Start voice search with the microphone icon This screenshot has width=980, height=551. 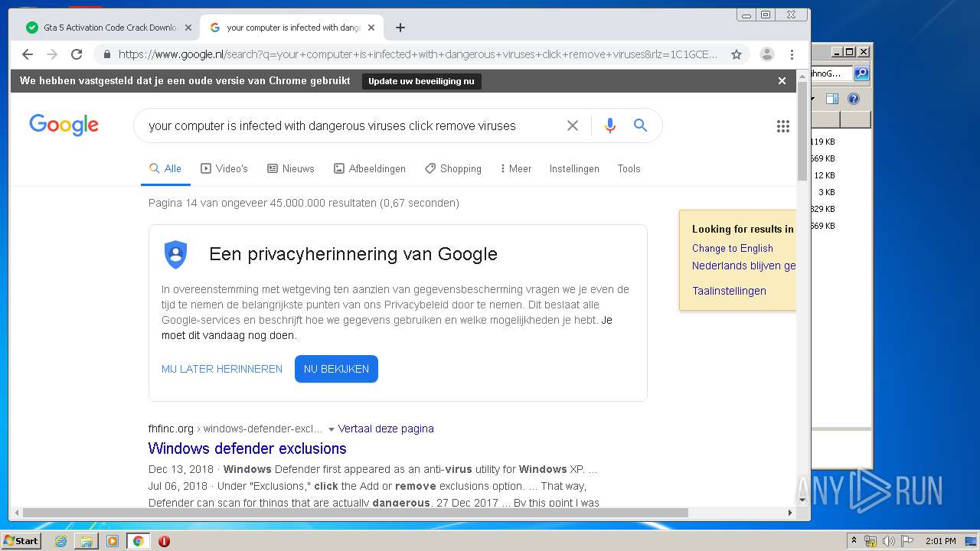(x=610, y=126)
